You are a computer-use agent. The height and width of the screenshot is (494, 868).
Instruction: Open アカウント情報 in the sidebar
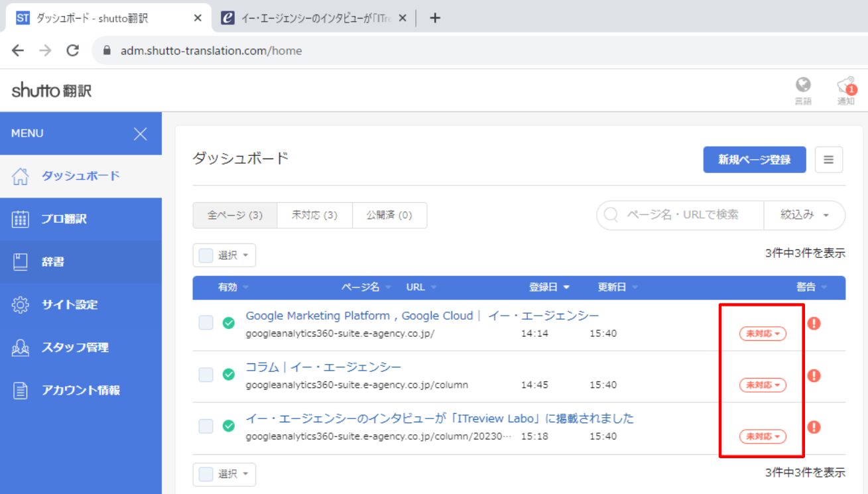click(x=81, y=390)
